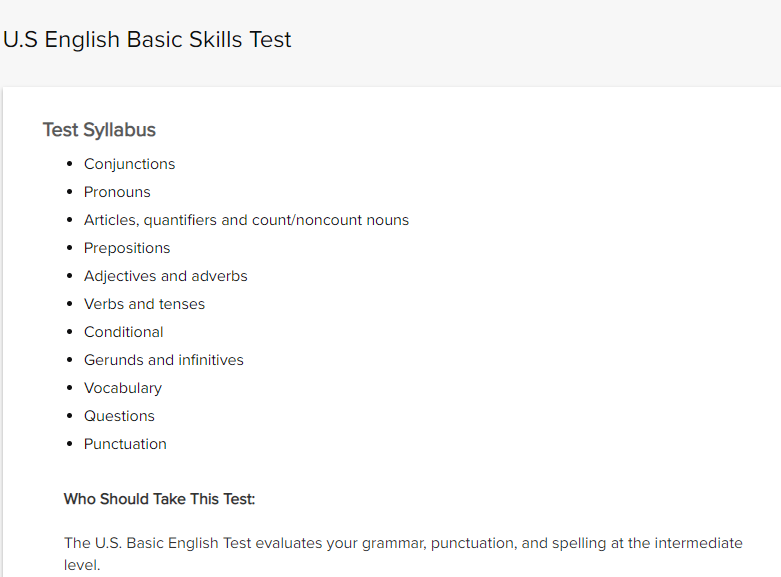The image size is (781, 577).
Task: Click the Who Should Take This Test heading
Action: [159, 499]
